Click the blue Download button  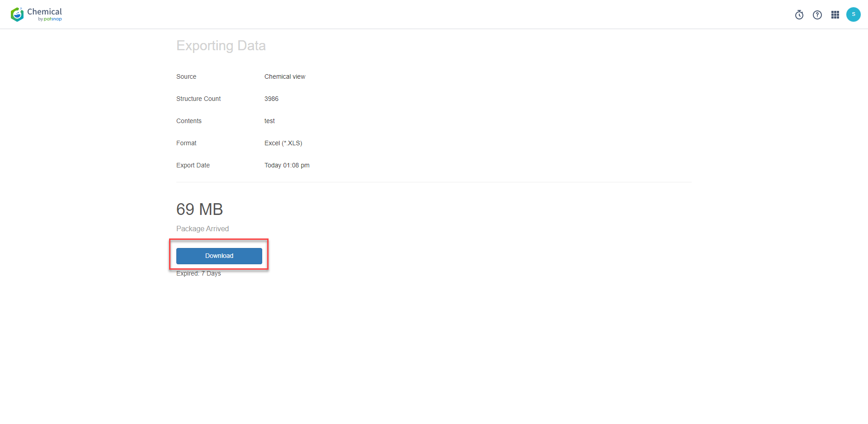(219, 256)
